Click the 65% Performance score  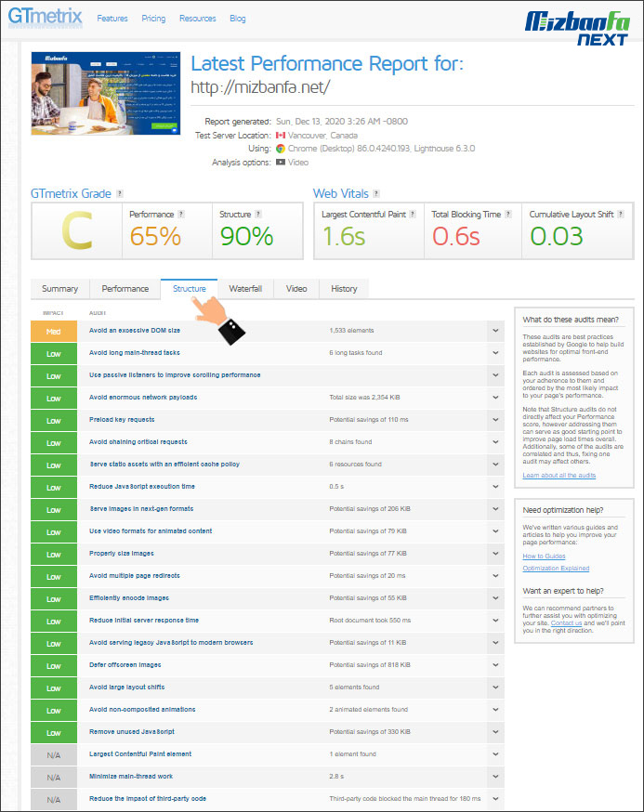coord(155,237)
